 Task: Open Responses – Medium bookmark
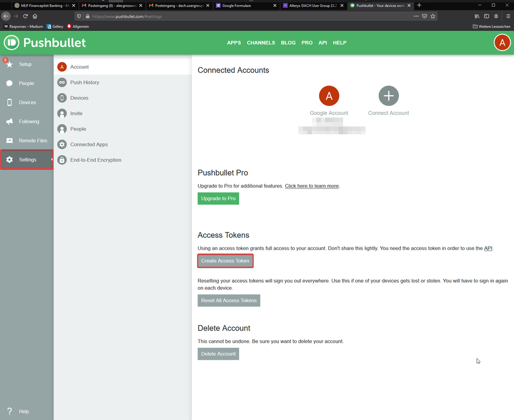pos(23,27)
